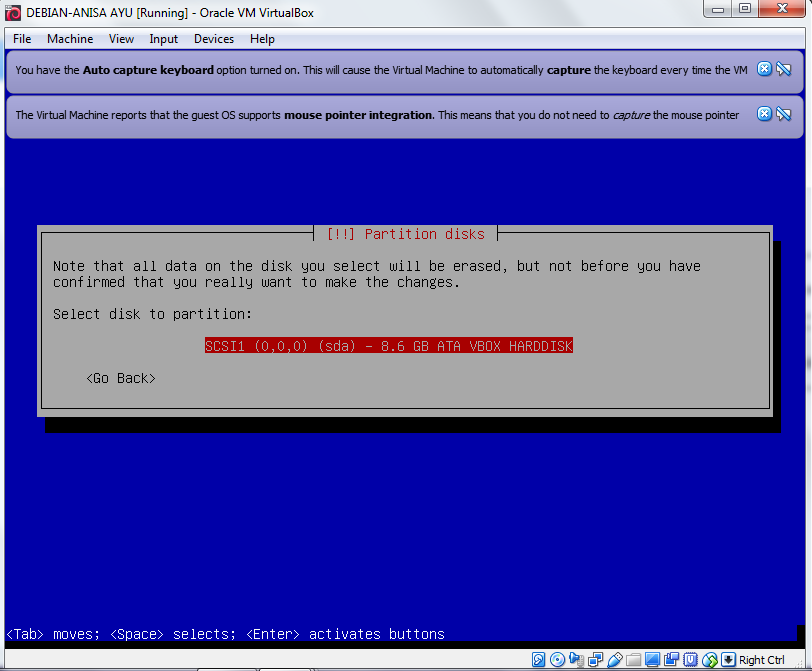Click USB devices status icon
Screen dimensions: 812x671
pos(615,660)
